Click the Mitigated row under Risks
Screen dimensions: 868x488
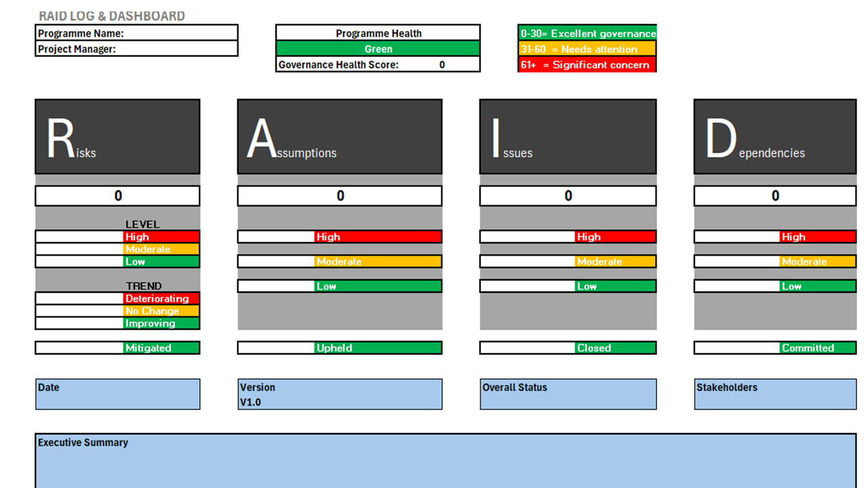117,348
